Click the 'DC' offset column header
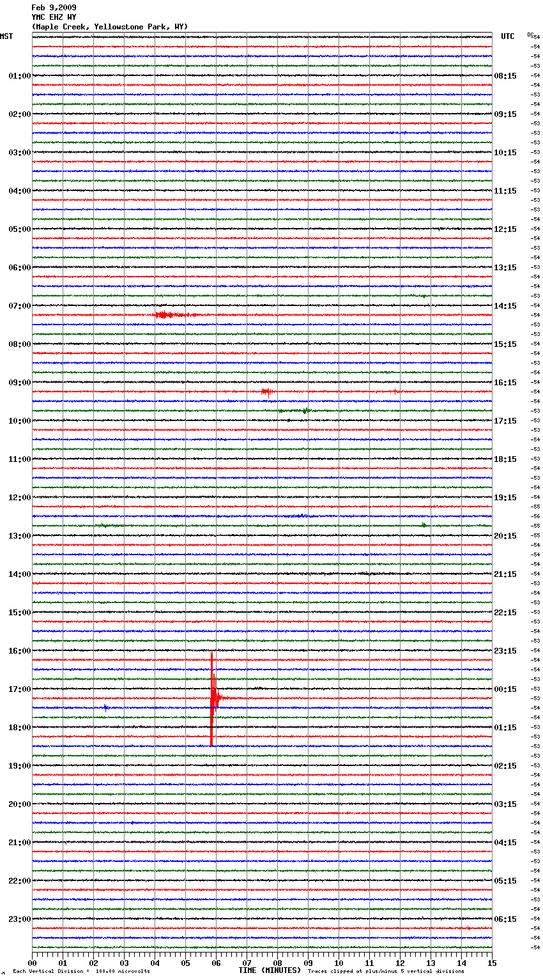 [x=530, y=34]
